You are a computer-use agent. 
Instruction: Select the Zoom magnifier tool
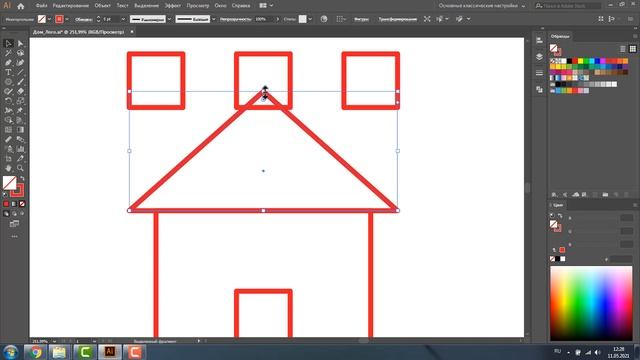click(x=20, y=168)
